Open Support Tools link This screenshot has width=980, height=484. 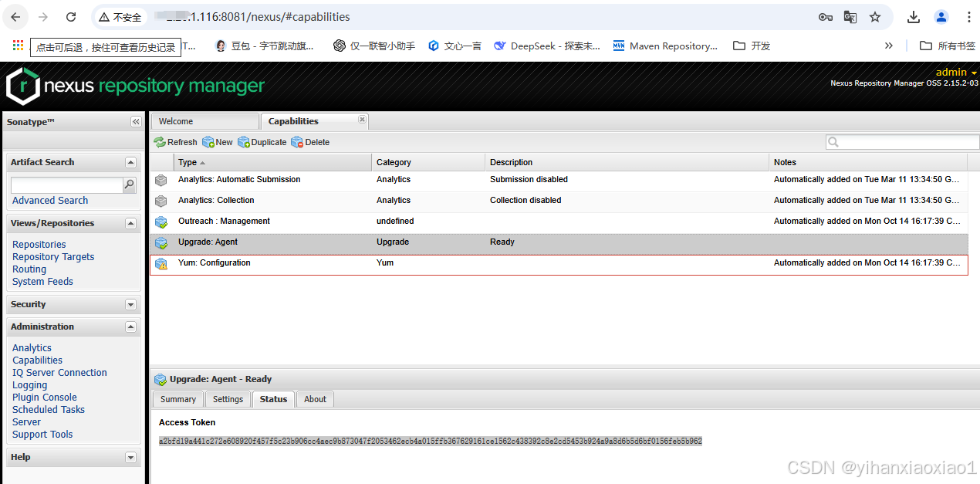[x=42, y=435]
